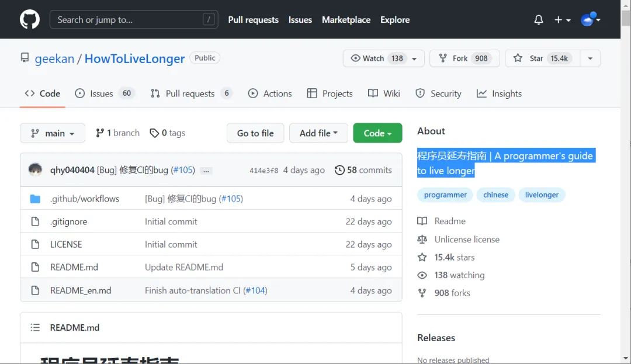Select the programmer topic tag

(x=445, y=195)
